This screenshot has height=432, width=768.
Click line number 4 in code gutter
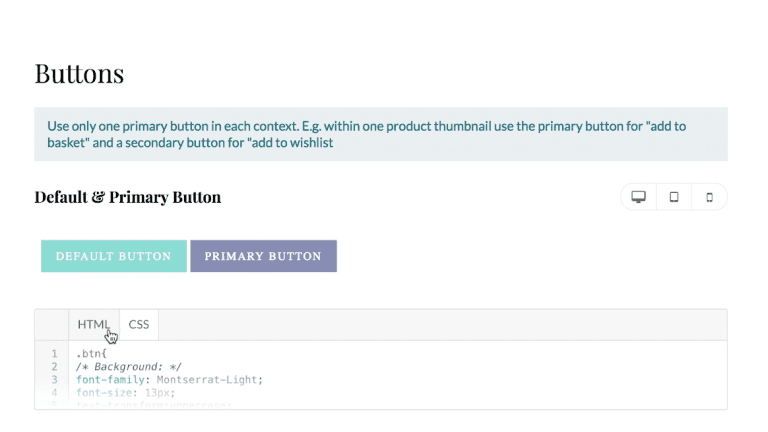pyautogui.click(x=54, y=393)
